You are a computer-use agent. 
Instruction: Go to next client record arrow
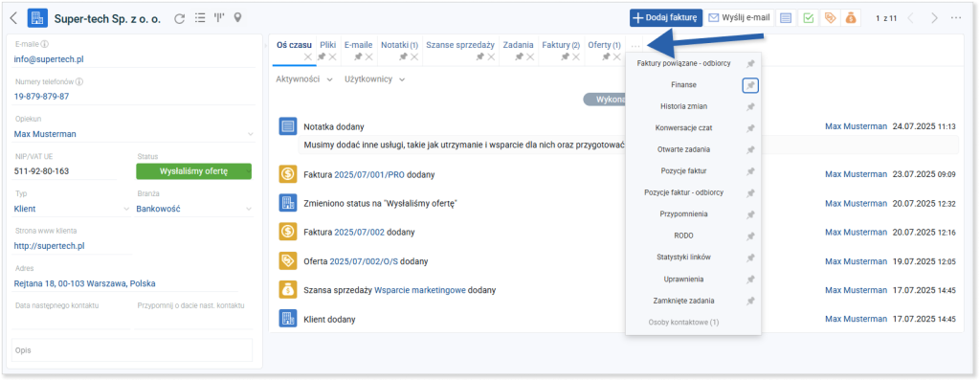[x=934, y=18]
